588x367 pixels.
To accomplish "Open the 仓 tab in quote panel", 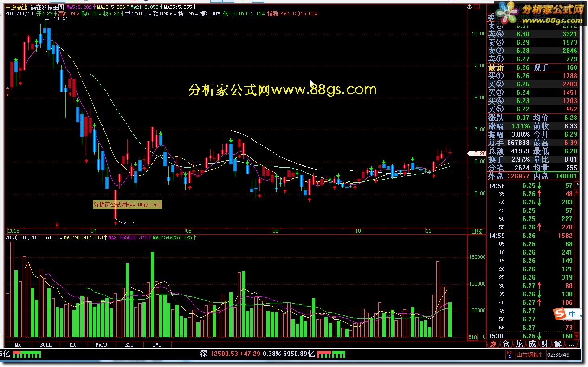I will [506, 344].
